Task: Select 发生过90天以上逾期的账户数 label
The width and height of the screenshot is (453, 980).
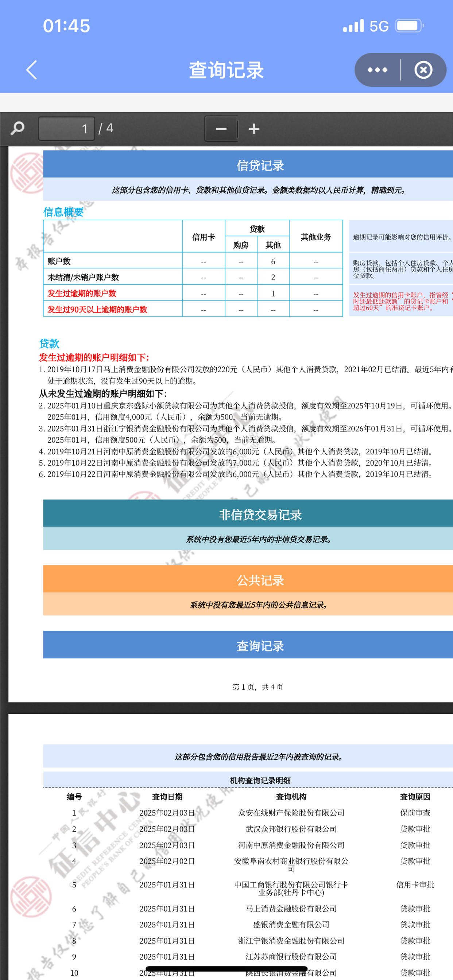Action: click(x=97, y=309)
